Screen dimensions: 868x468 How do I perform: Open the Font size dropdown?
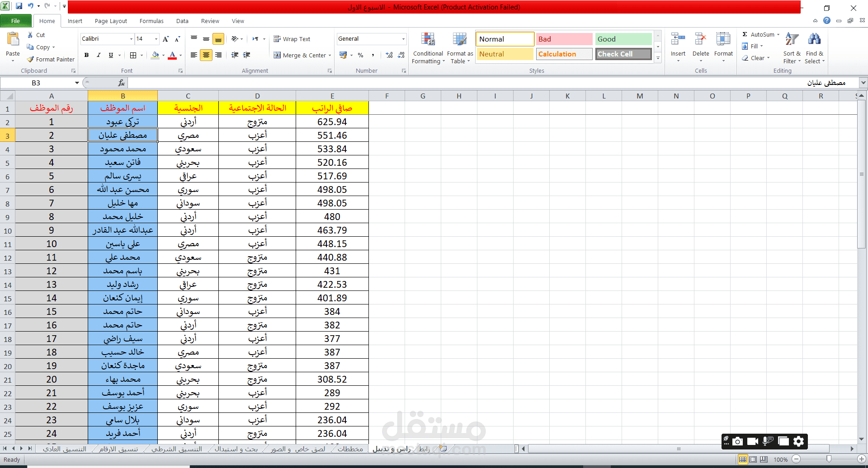(156, 39)
